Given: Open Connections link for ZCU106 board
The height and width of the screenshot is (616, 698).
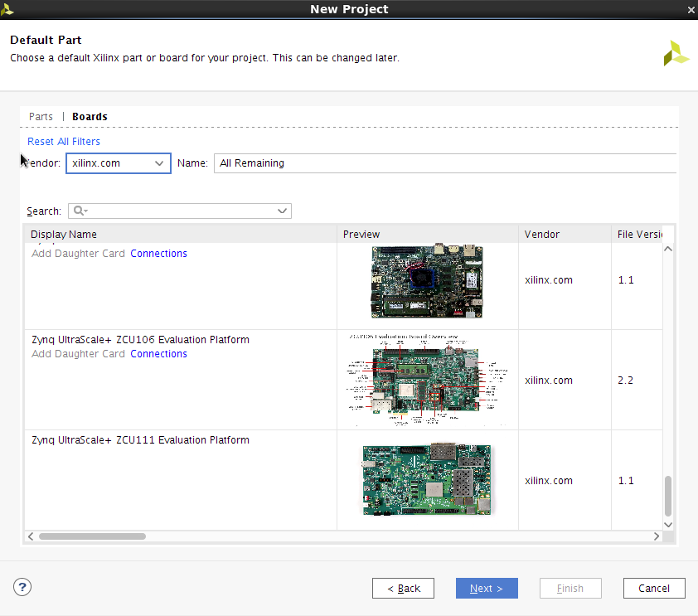Looking at the screenshot, I should [158, 354].
